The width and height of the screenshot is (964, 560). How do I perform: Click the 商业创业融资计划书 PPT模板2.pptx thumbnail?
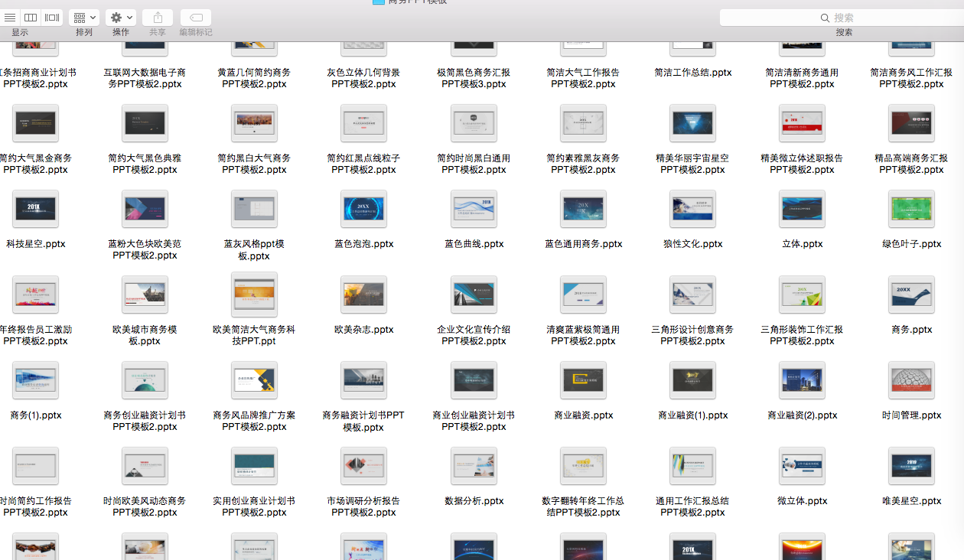point(474,380)
